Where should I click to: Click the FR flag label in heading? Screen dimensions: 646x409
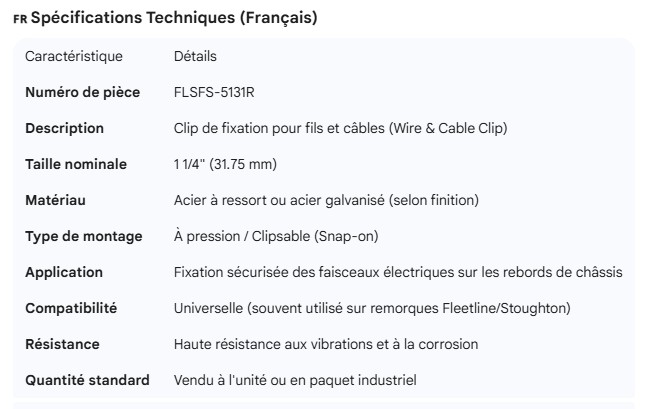tap(20, 20)
